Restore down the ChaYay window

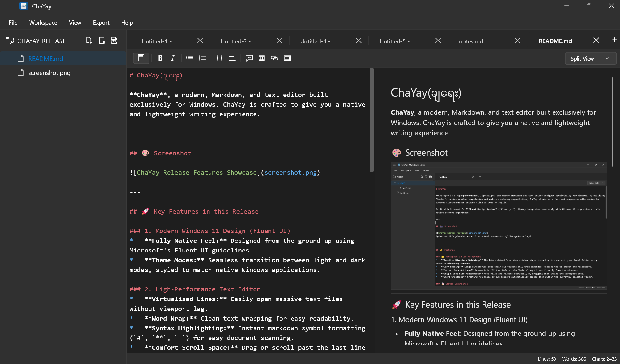click(589, 6)
